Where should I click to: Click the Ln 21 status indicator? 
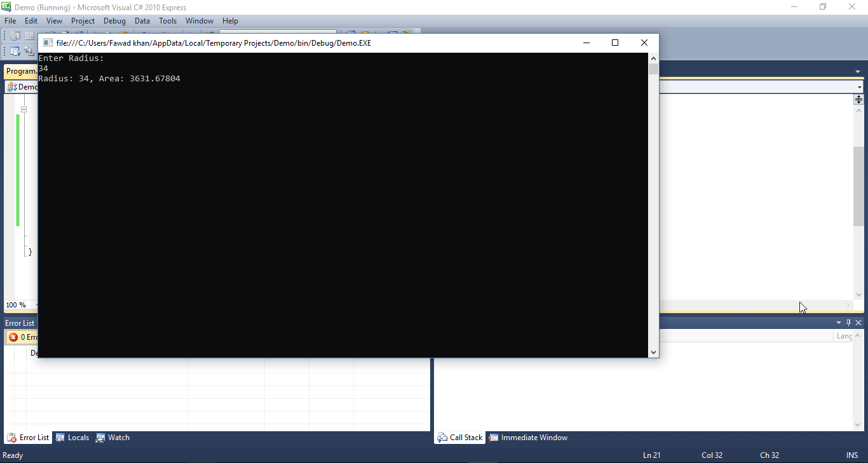(652, 455)
